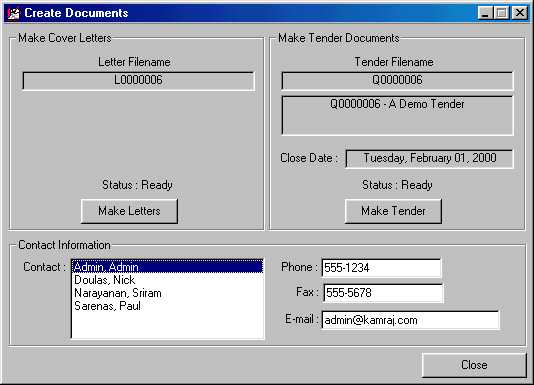
Task: Click the 'Status : Ready' text under Cover Letters
Action: [x=137, y=185]
